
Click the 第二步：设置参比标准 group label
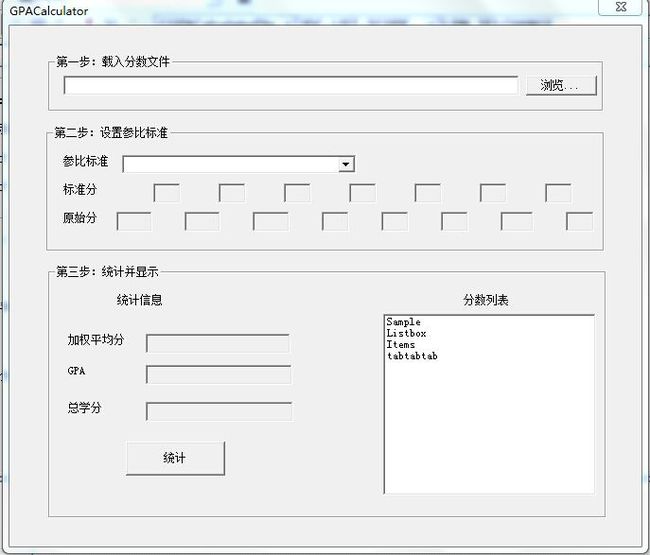[x=111, y=133]
